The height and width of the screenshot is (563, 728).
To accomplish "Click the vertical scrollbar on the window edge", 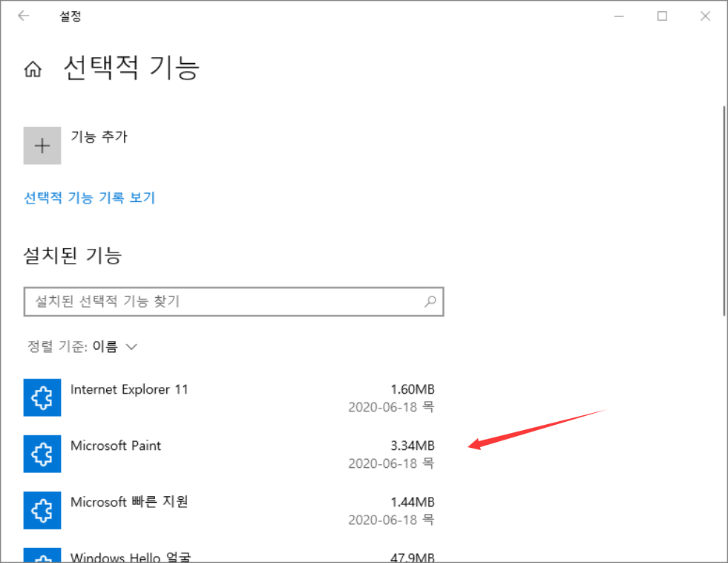I will point(724,212).
